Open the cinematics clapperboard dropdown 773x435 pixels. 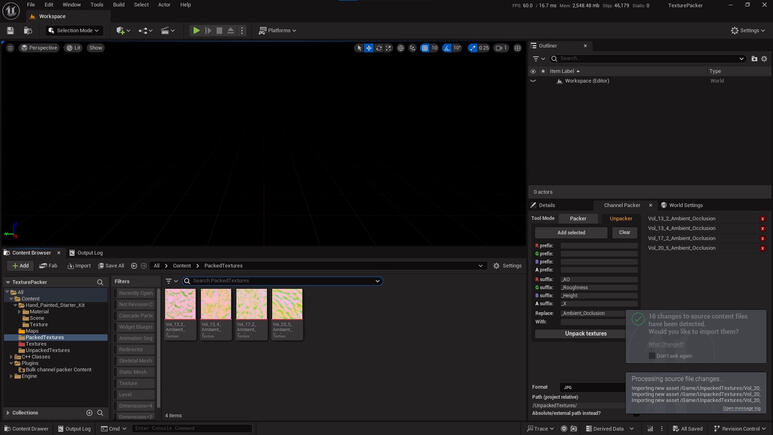[x=168, y=31]
